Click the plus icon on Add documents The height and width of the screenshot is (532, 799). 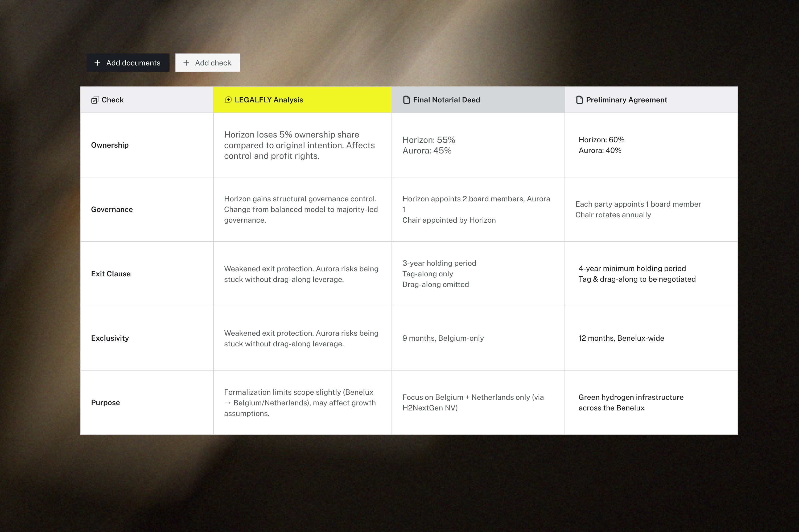[97, 63]
